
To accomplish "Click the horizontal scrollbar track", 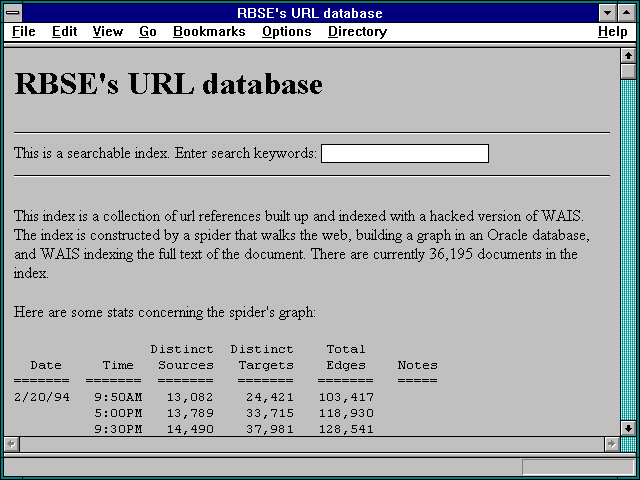I will (x=312, y=444).
